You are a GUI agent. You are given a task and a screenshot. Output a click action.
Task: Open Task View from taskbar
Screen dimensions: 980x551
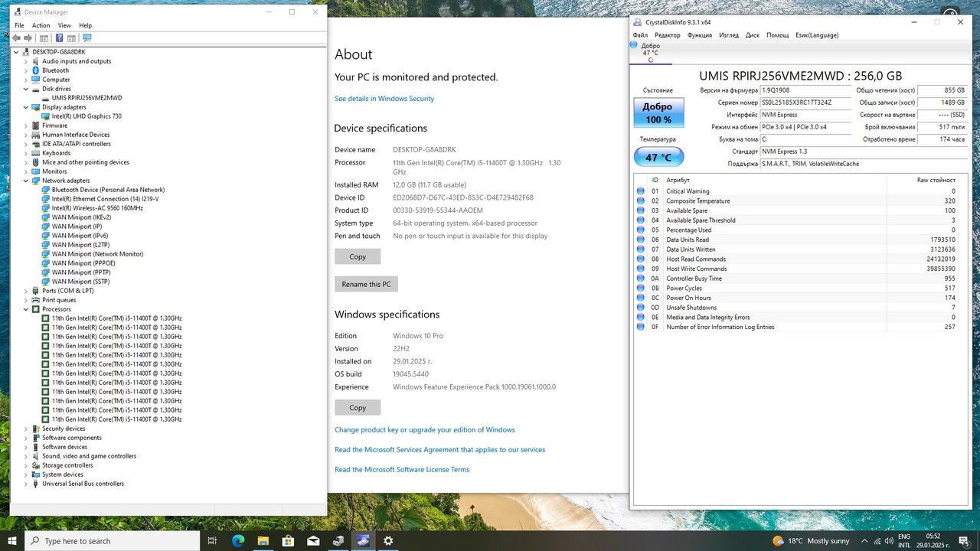coord(212,540)
